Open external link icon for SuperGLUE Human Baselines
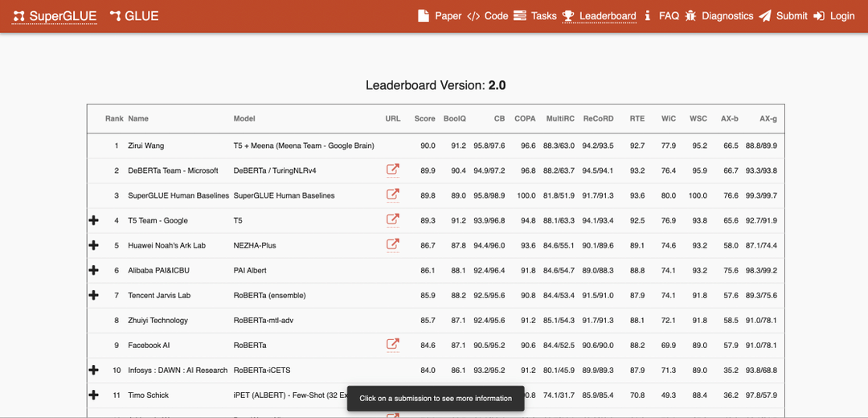The width and height of the screenshot is (868, 418). pyautogui.click(x=392, y=195)
